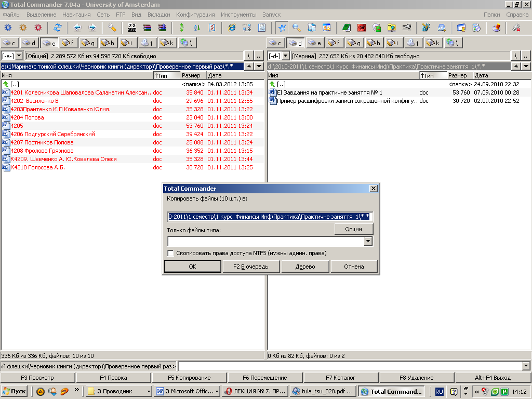Click the destination path field in dialog
The width and height of the screenshot is (532, 399).
[270, 217]
